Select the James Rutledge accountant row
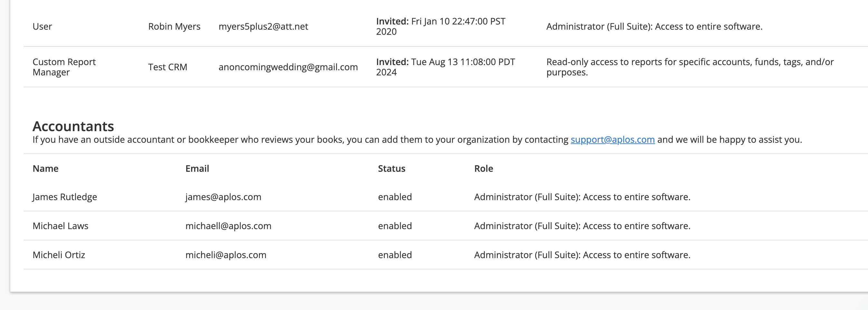The height and width of the screenshot is (310, 868). (x=65, y=197)
